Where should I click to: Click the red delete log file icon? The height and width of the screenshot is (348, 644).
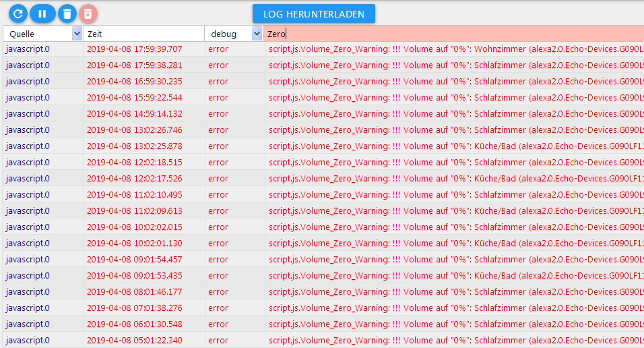click(x=88, y=13)
